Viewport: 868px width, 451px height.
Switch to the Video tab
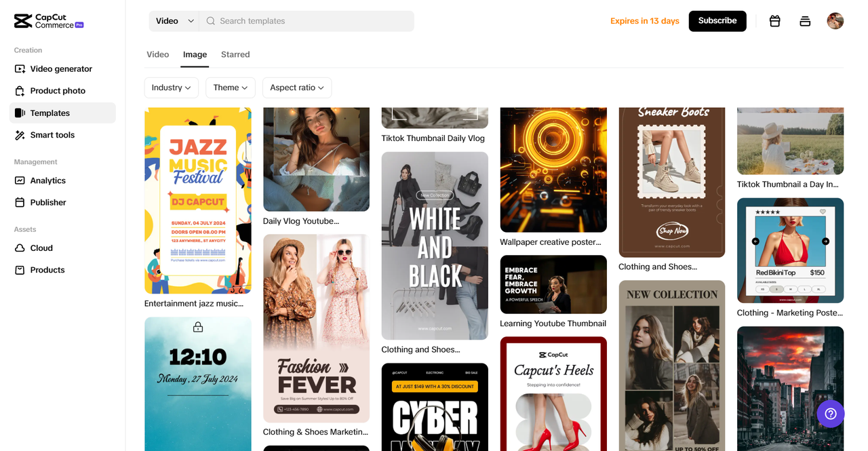(158, 54)
